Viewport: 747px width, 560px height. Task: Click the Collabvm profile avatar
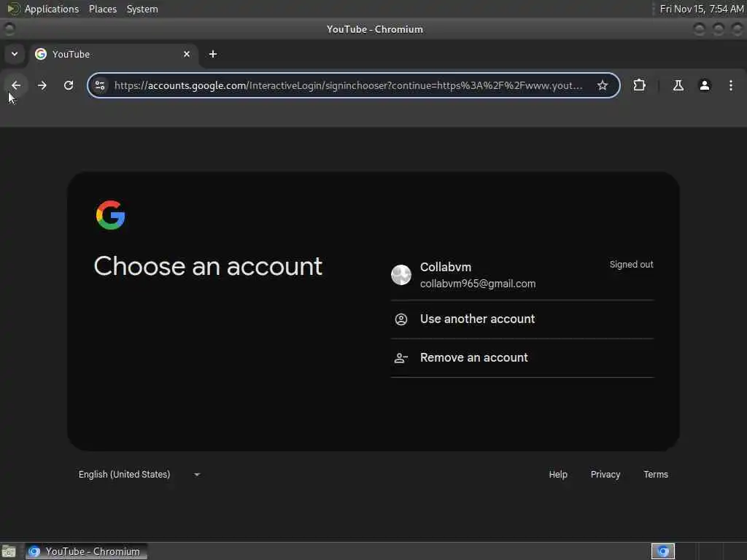tap(401, 275)
